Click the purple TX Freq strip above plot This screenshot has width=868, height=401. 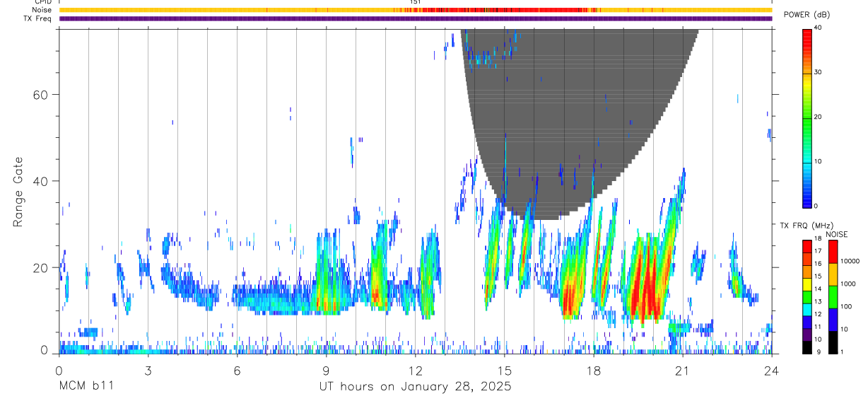416,18
